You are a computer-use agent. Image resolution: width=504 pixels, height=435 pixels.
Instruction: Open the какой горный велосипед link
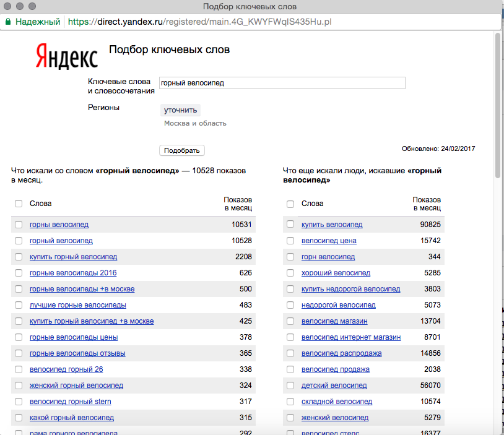[x=72, y=417]
